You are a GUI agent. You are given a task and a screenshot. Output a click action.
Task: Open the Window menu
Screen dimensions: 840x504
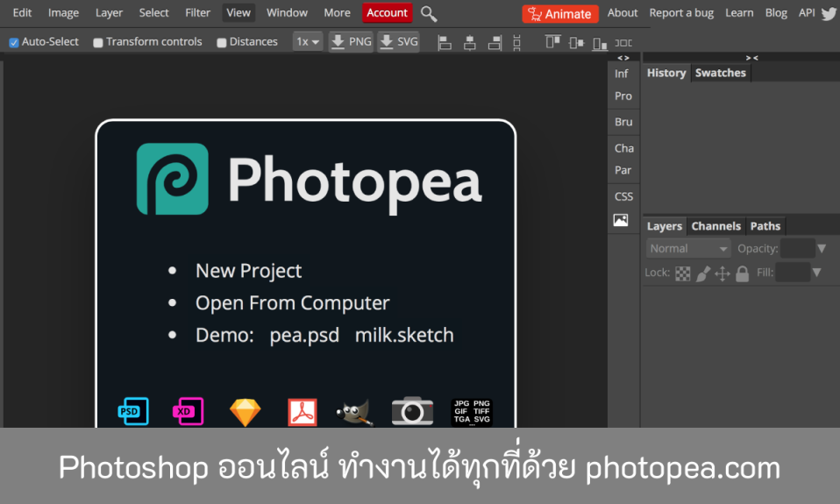coord(287,13)
